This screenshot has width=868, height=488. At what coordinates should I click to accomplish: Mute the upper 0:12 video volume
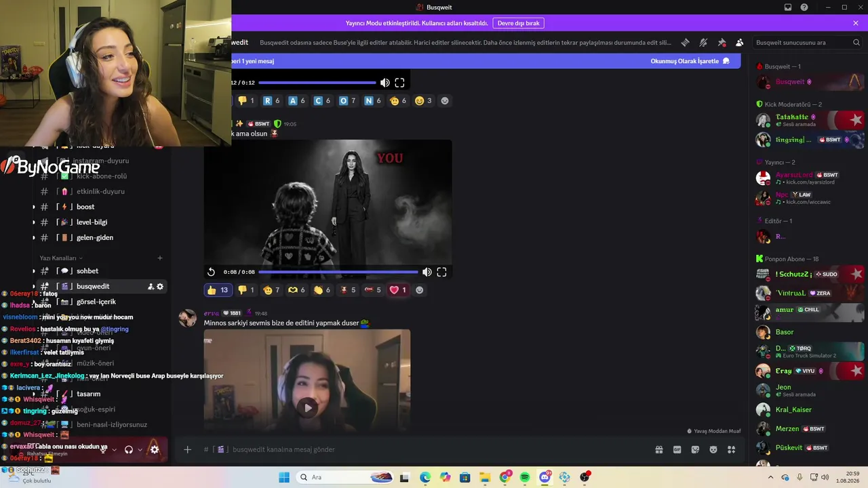tap(384, 83)
